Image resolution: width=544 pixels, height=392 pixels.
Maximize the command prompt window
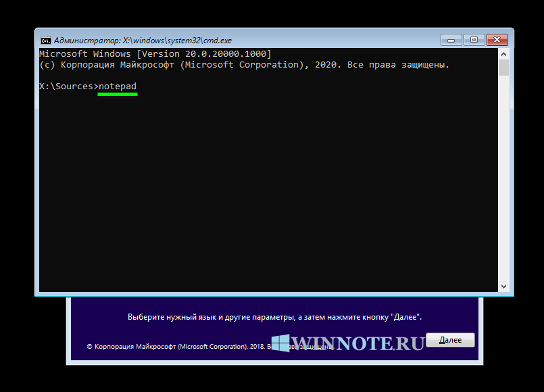coord(474,41)
